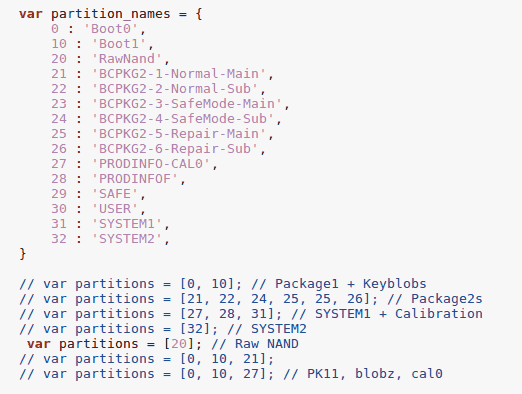522x394 pixels.
Task: Click the 'BCPKG2-4-SafeMode-Sub' string
Action: point(183,119)
